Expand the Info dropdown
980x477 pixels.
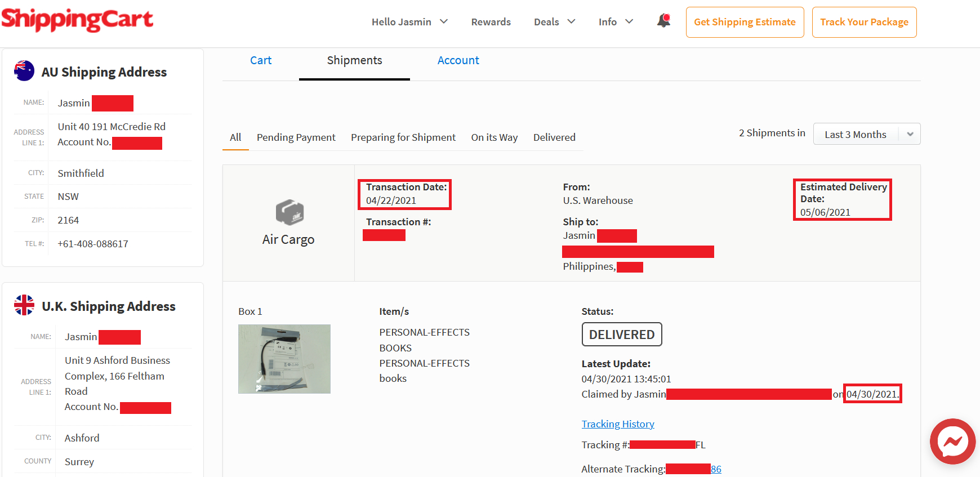tap(616, 22)
